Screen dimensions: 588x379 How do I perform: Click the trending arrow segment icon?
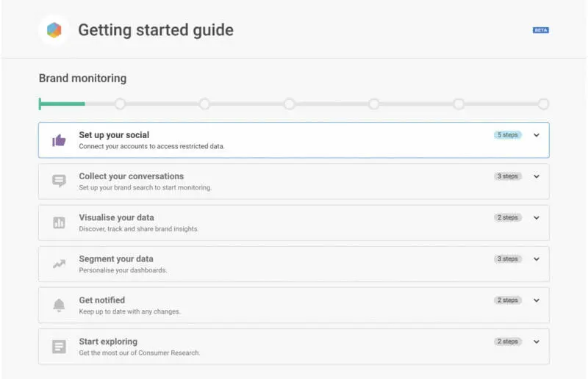[x=59, y=264]
